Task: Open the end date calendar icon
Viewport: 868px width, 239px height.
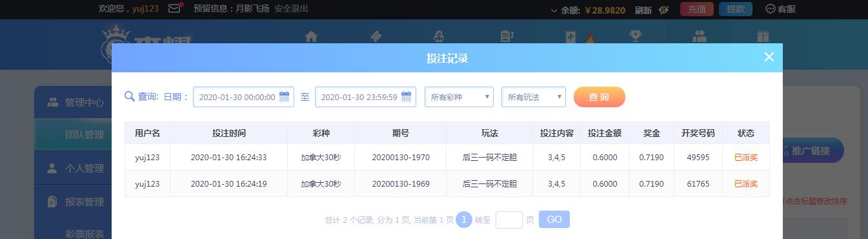Action: click(x=407, y=97)
